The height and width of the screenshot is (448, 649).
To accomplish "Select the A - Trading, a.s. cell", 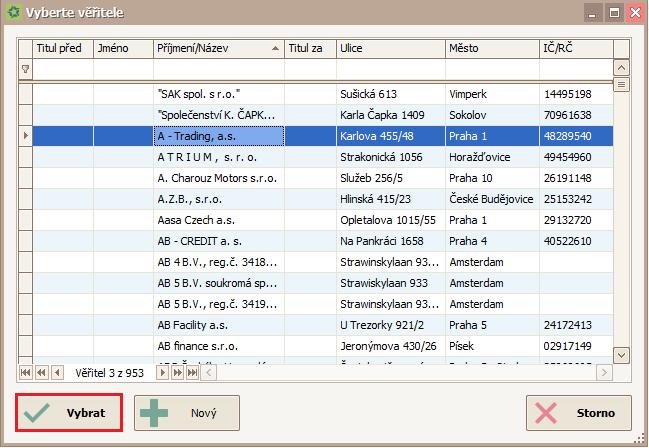I will [219, 136].
